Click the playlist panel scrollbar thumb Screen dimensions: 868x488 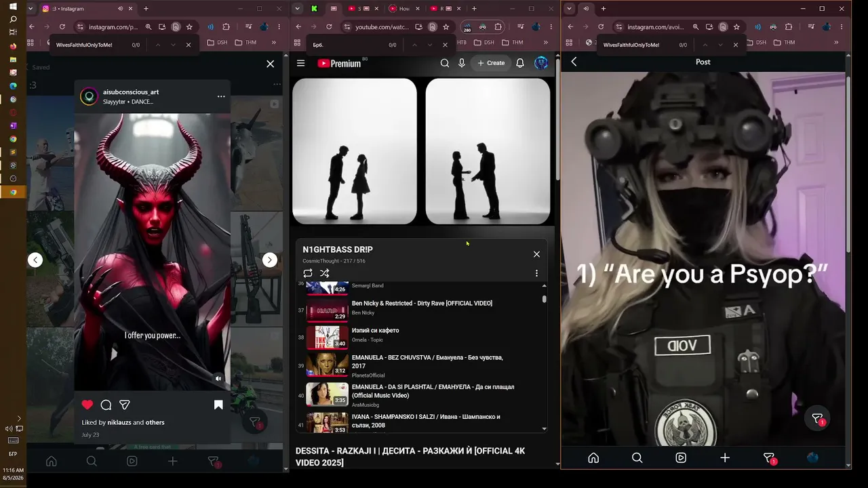pos(544,298)
